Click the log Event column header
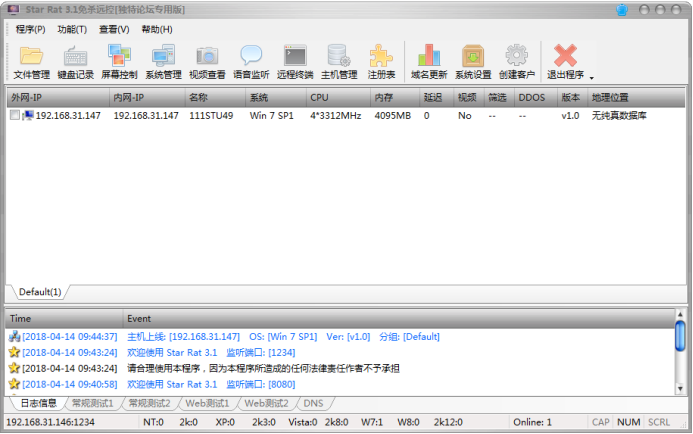The width and height of the screenshot is (693, 434). (398, 319)
